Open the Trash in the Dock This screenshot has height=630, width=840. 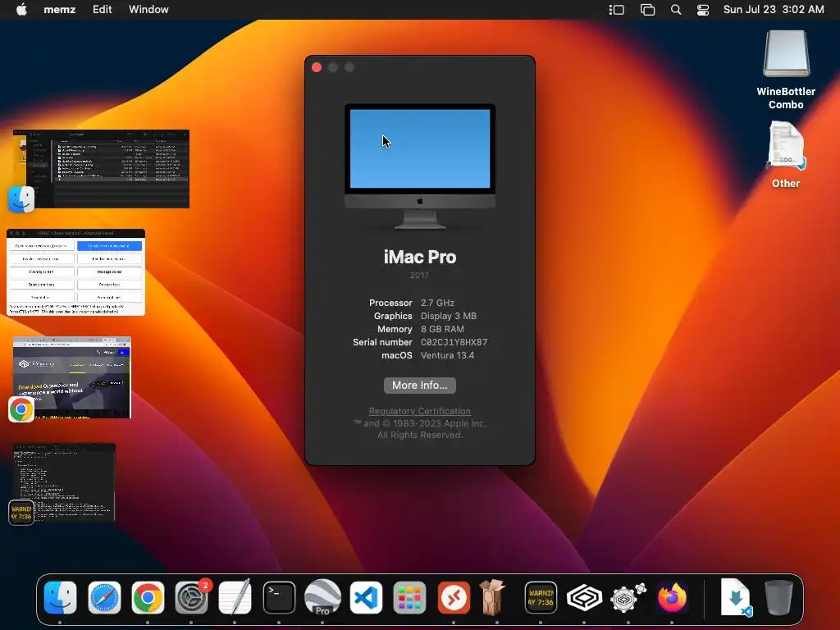coord(779,597)
